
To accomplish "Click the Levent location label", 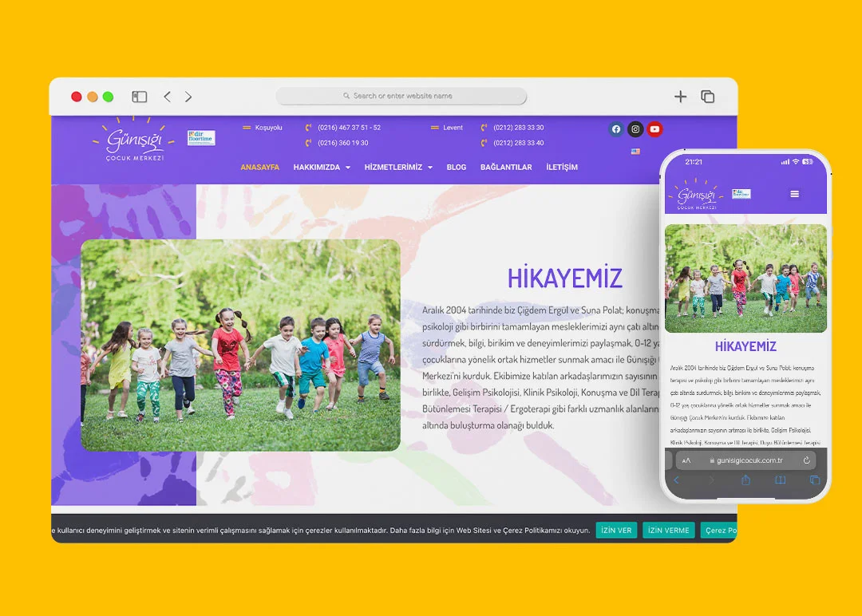I will pyautogui.click(x=453, y=128).
